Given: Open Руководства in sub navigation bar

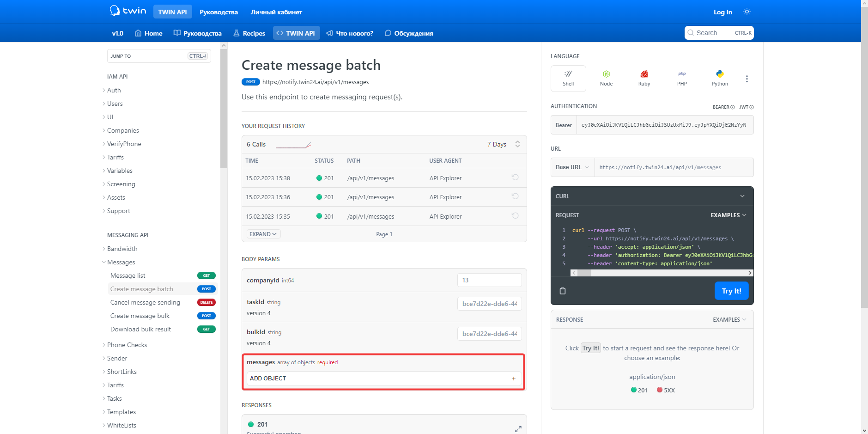Looking at the screenshot, I should click(x=197, y=33).
